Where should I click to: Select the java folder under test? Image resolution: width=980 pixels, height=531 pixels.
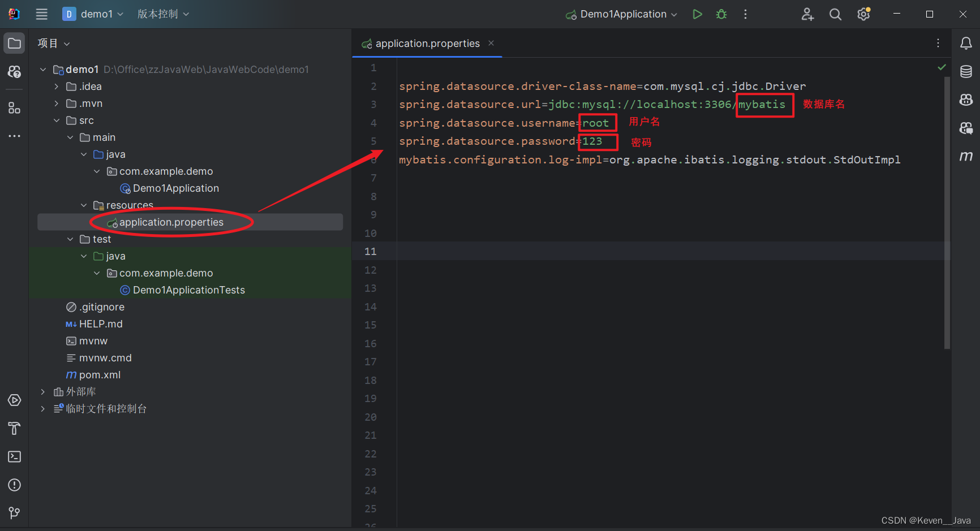[x=109, y=256]
